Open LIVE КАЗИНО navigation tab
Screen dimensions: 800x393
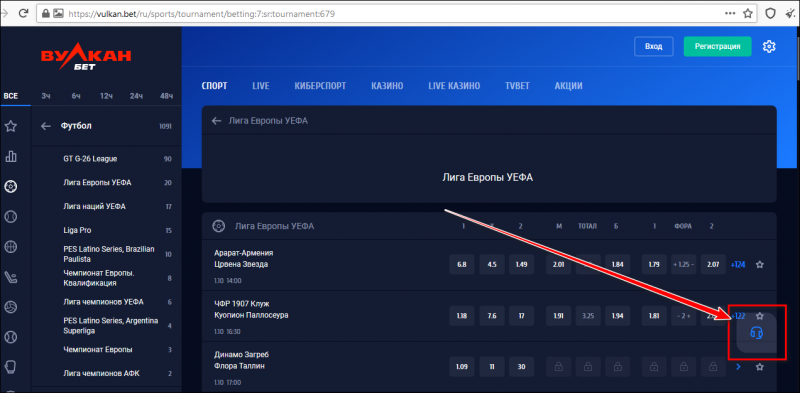pyautogui.click(x=454, y=86)
